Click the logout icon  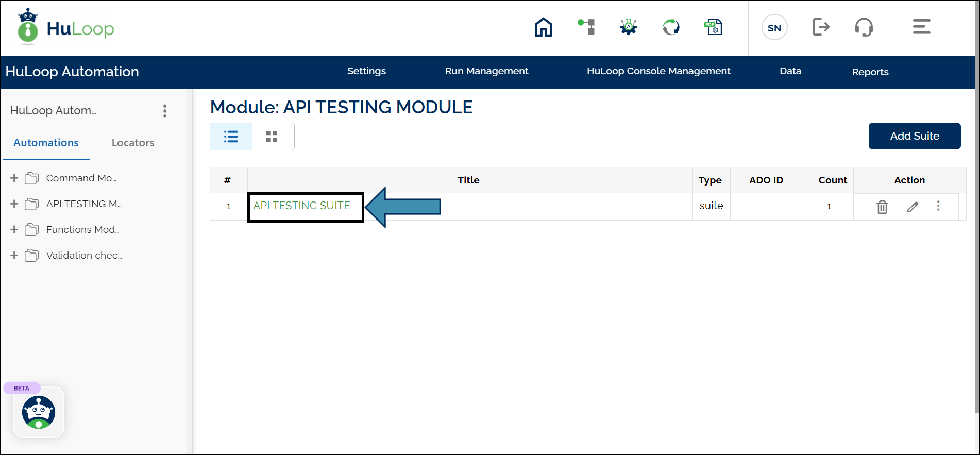821,27
